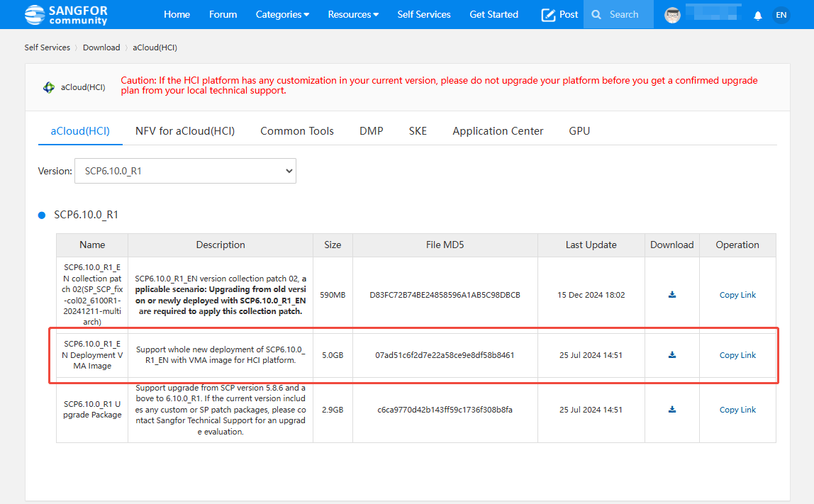
Task: Open the Application Center tab
Action: (498, 131)
